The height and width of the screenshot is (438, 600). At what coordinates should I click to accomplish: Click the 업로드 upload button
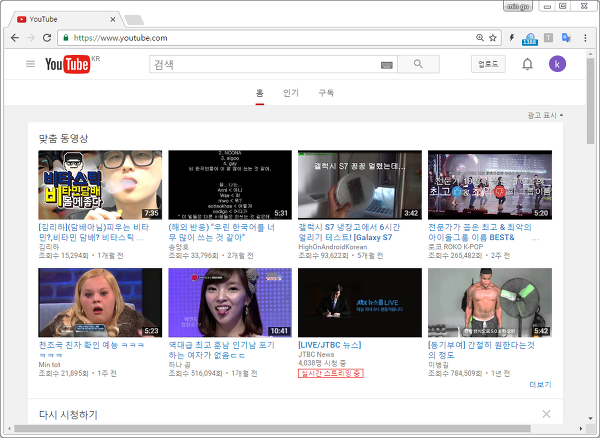(x=488, y=64)
